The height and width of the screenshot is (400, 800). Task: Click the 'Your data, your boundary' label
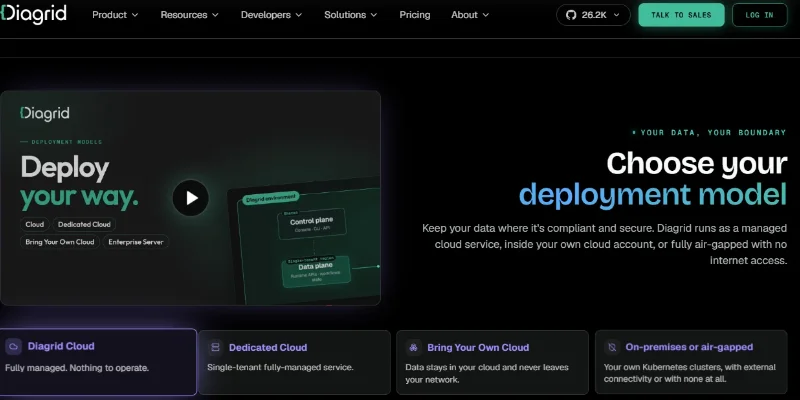point(709,133)
